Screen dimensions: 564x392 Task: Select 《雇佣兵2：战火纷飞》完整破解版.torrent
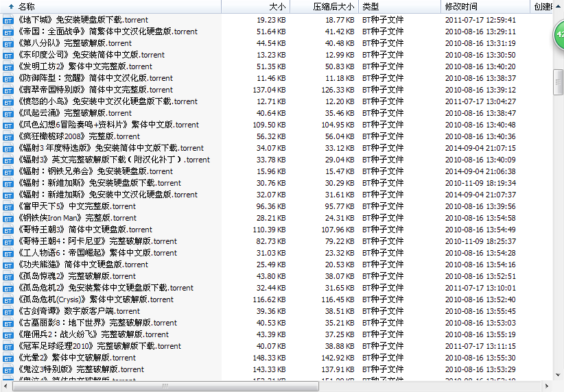(x=93, y=334)
